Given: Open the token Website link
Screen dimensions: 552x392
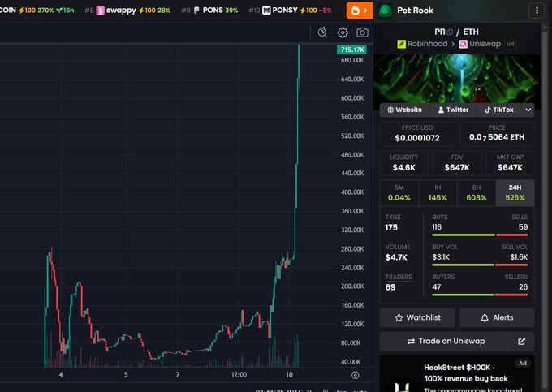Looking at the screenshot, I should pyautogui.click(x=404, y=110).
